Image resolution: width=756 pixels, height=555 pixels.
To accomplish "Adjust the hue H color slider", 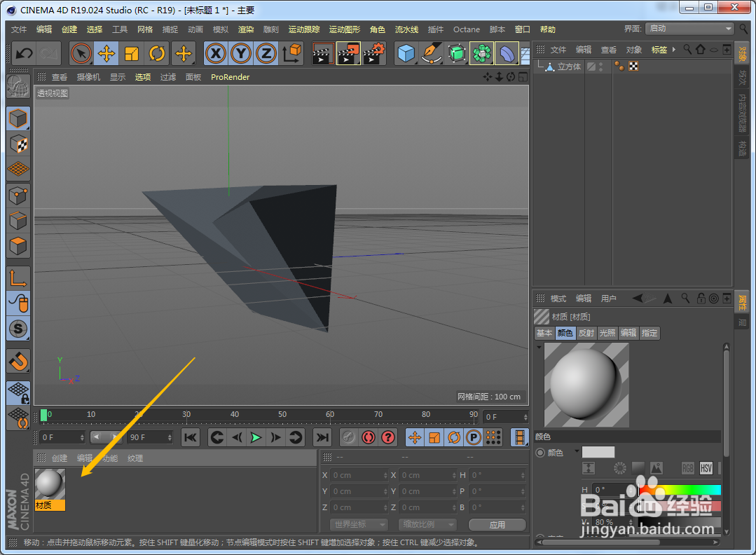I will point(679,490).
